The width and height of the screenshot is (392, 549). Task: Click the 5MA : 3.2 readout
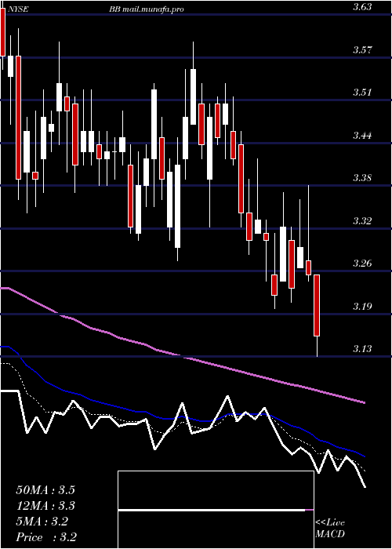[x=42, y=522]
